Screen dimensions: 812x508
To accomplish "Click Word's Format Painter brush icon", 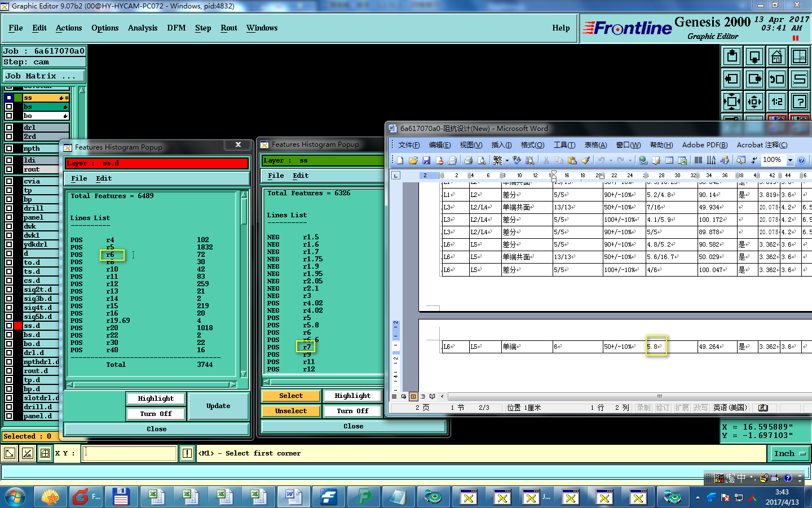I will tap(585, 160).
